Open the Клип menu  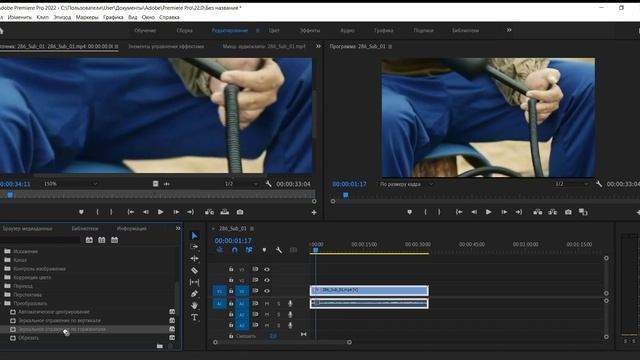point(42,17)
